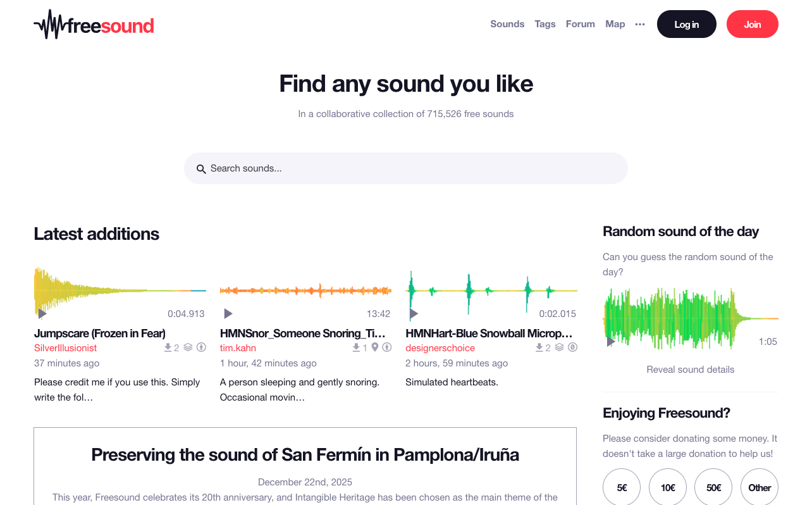Click the pack layers icon on Jumpscare sound
The image size is (812, 505).
(188, 347)
